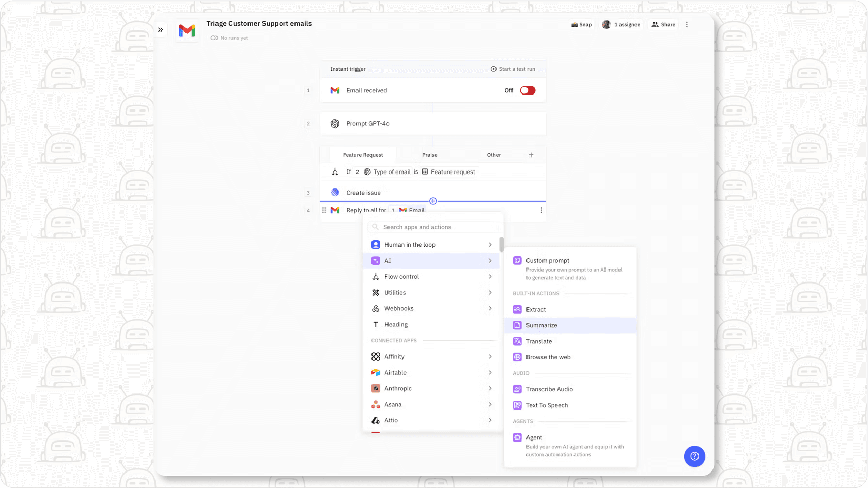Click the Utilities icon in the actions menu

(x=376, y=292)
